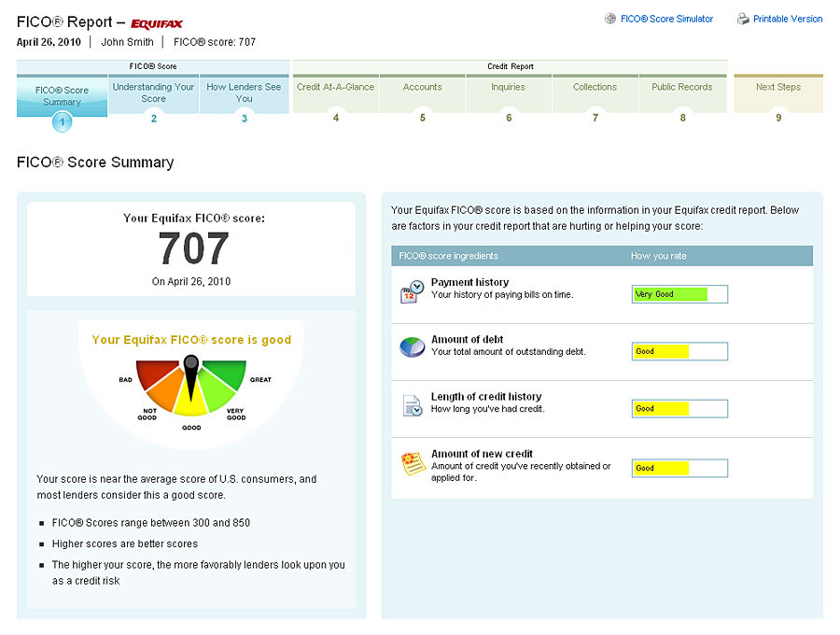The height and width of the screenshot is (635, 840).
Task: Open the Printable Version link
Action: coord(788,19)
